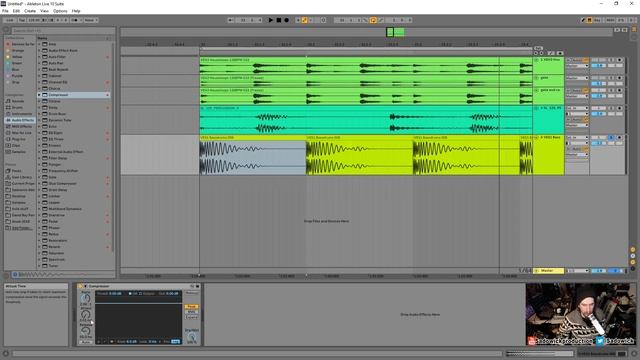The image size is (640, 360).
Task: Click the Tap tempo button
Action: pyautogui.click(x=22, y=20)
